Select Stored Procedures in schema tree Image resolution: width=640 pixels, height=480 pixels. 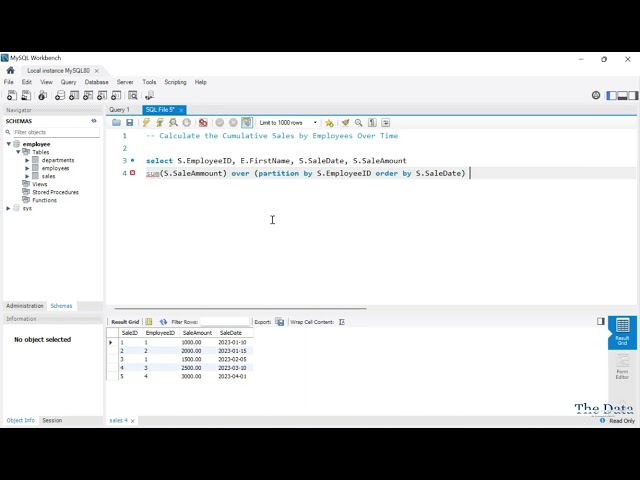(56, 192)
